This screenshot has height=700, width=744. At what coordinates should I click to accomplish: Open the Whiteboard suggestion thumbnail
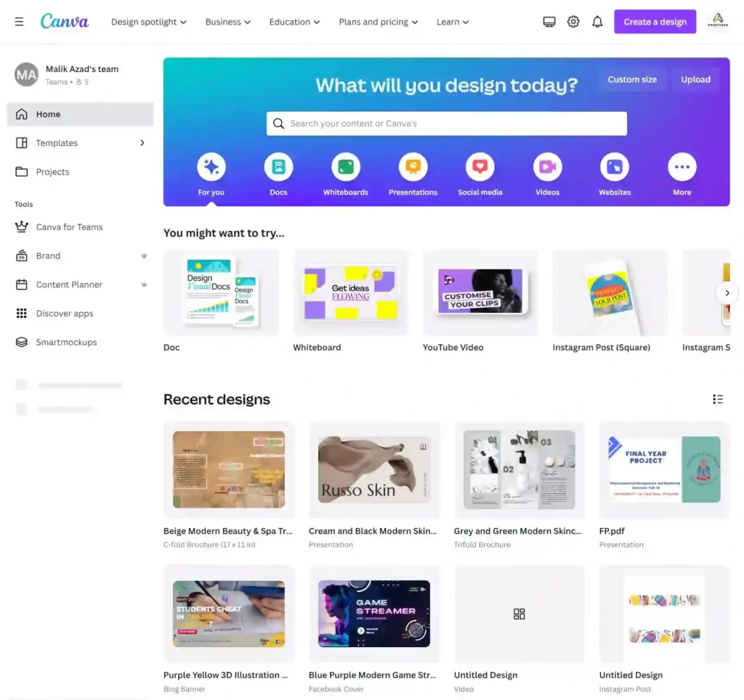pyautogui.click(x=351, y=293)
